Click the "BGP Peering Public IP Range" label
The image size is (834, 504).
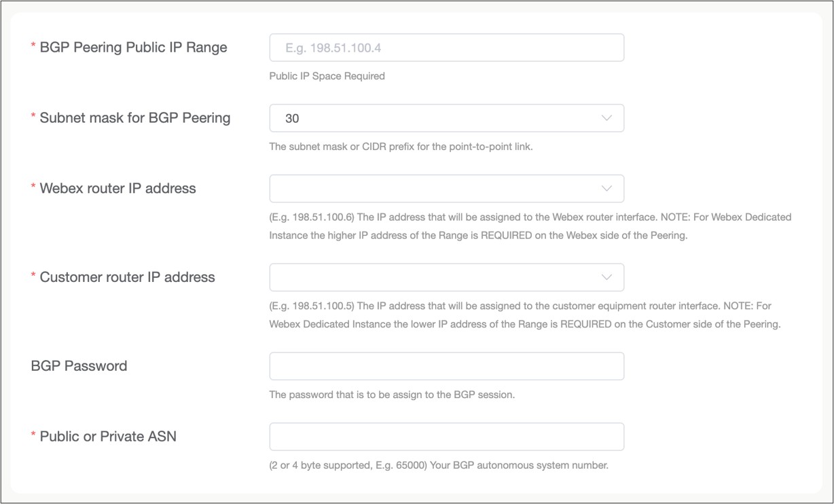tap(133, 48)
